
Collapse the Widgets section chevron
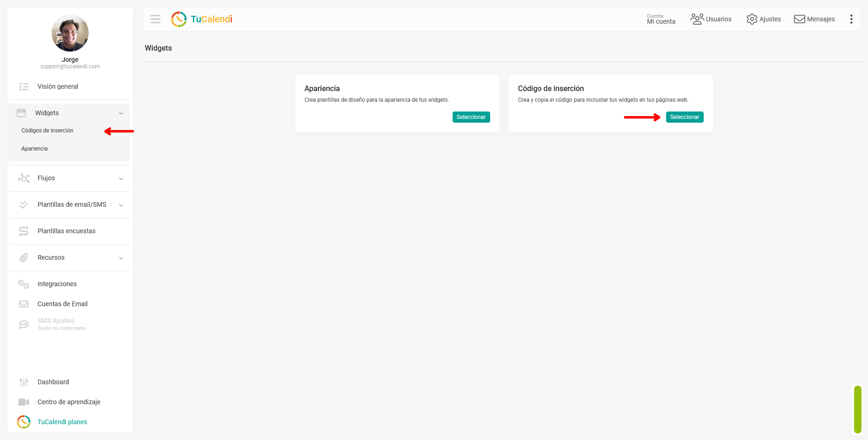click(x=121, y=113)
